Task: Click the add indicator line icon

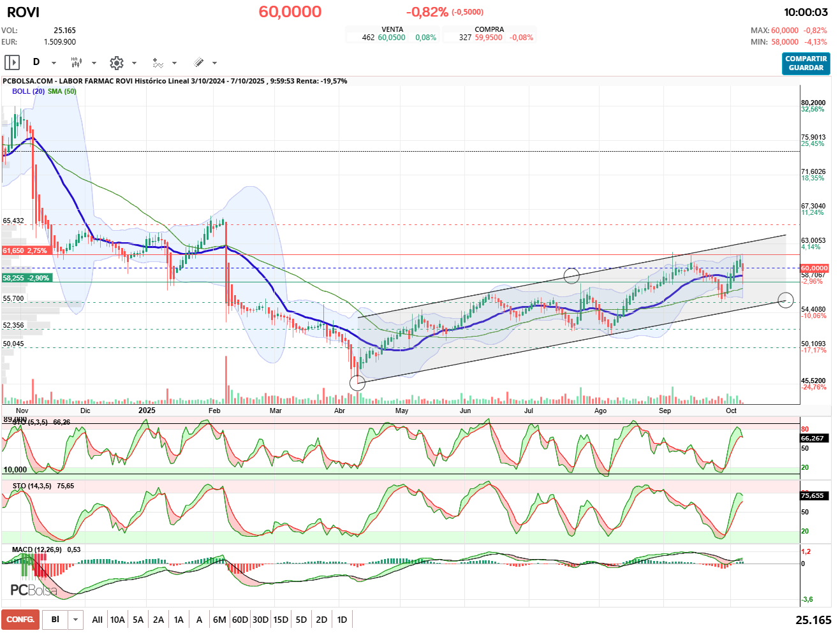Action: click(158, 62)
